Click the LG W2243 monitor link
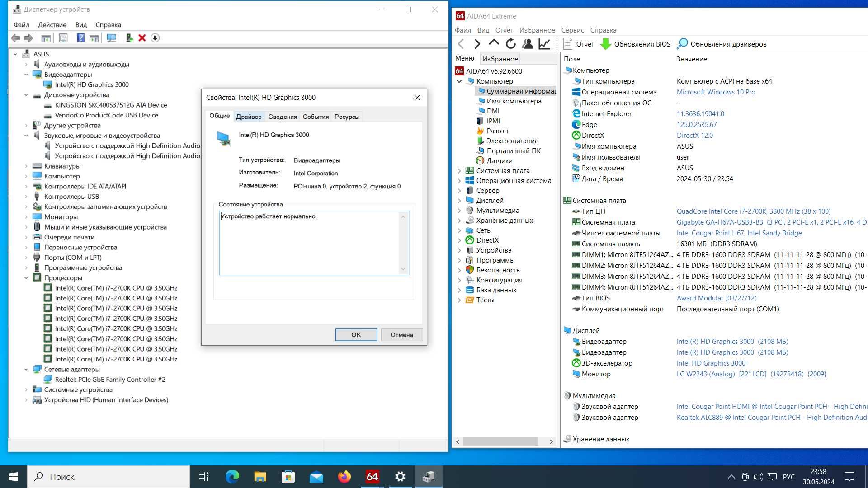Viewport: 868px width, 488px height. [751, 374]
